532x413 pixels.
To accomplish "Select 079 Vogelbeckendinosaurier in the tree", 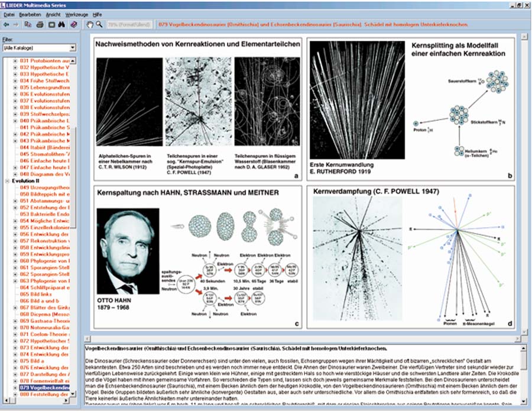I will coord(46,388).
